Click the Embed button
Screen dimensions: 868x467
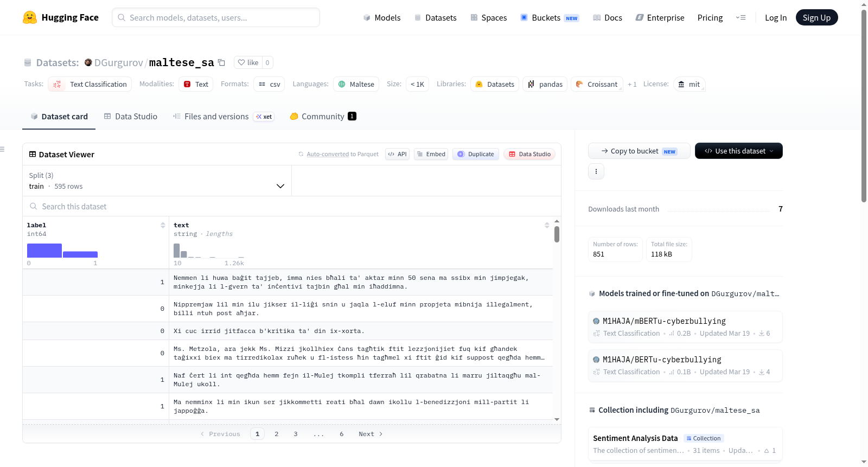tap(431, 154)
